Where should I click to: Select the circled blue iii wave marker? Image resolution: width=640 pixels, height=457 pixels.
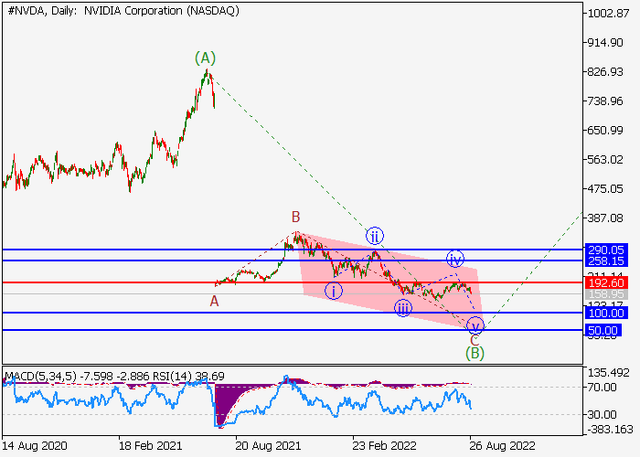(403, 308)
